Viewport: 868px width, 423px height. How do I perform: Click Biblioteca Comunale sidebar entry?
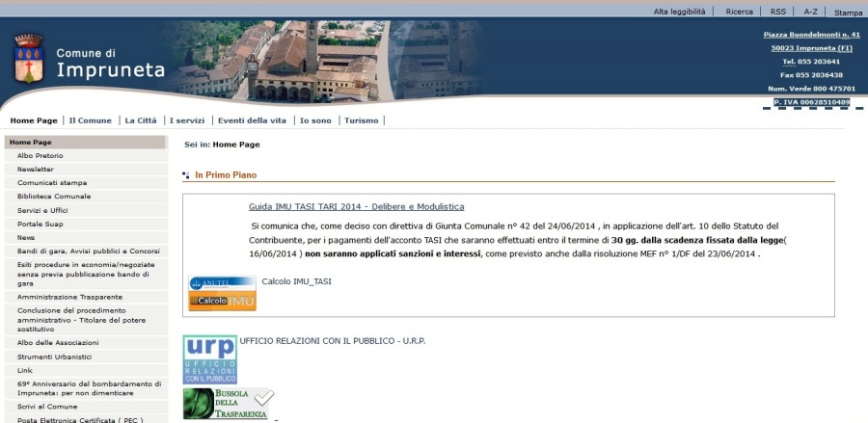tap(54, 196)
